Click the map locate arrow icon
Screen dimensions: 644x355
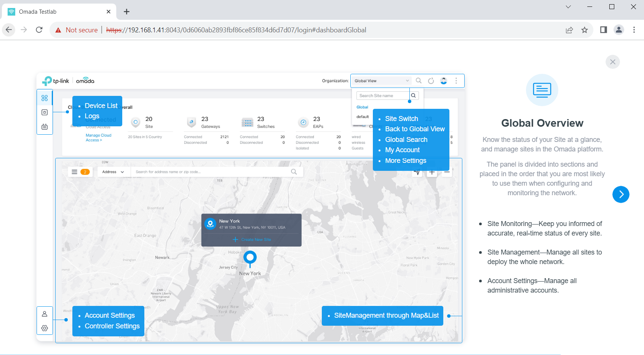click(417, 172)
